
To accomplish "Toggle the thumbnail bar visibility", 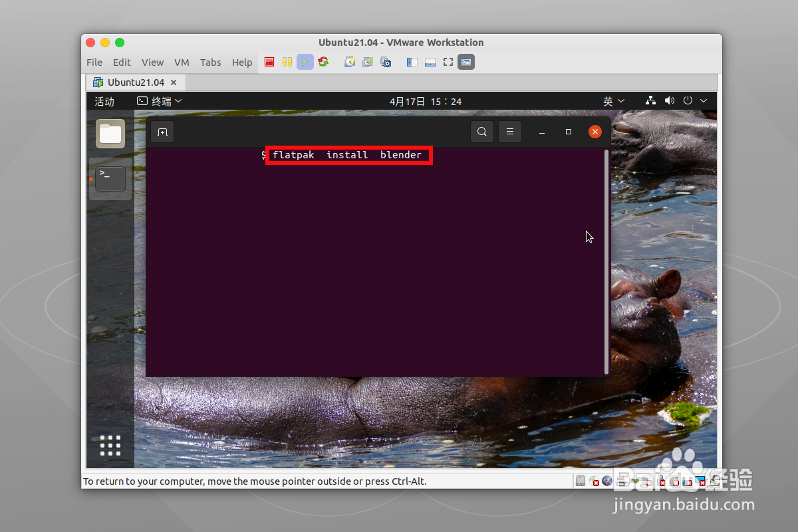I will pyautogui.click(x=430, y=61).
